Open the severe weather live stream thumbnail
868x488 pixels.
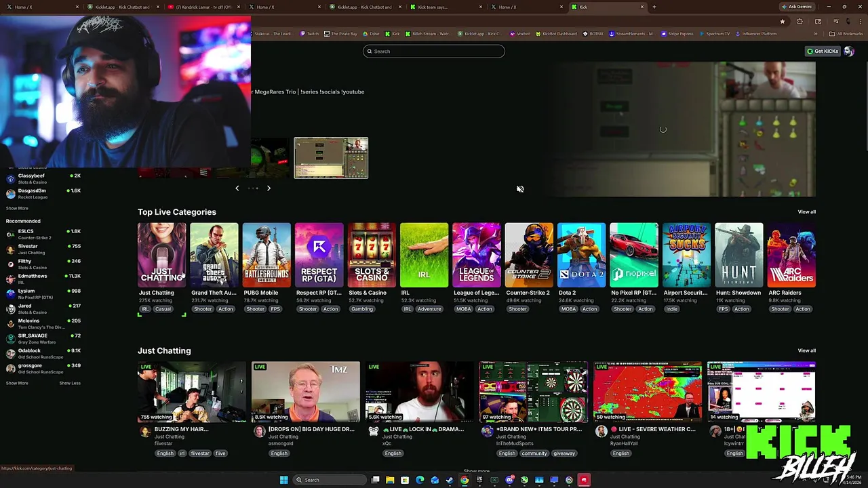click(x=648, y=392)
